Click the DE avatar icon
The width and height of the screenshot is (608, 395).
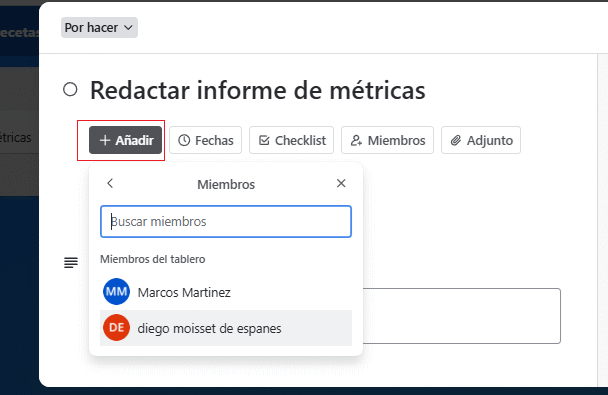(x=116, y=328)
